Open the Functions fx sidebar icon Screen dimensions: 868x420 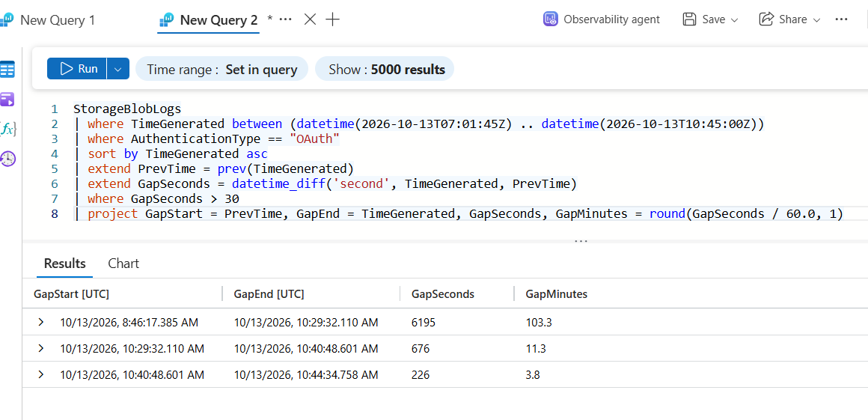pos(8,130)
